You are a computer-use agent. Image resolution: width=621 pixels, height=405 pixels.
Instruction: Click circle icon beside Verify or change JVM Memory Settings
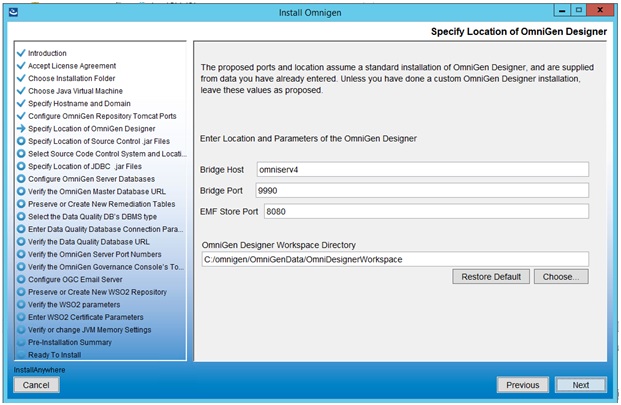[21, 330]
